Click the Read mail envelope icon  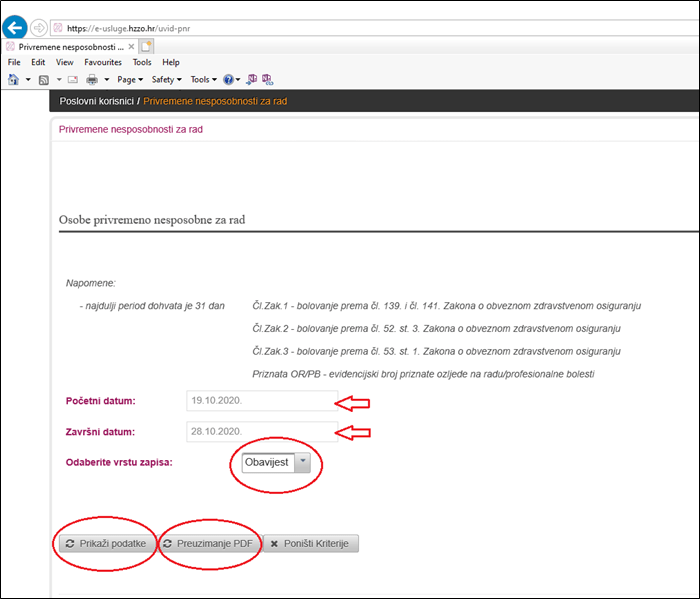73,79
